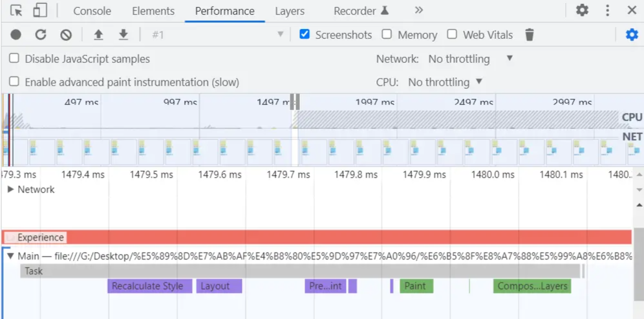Open DevTools settings gear icon

tap(582, 10)
